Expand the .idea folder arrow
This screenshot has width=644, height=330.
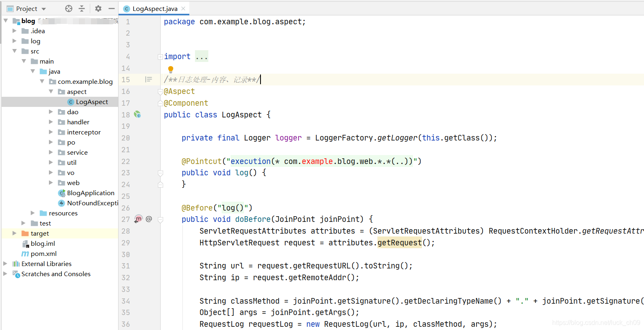click(15, 31)
